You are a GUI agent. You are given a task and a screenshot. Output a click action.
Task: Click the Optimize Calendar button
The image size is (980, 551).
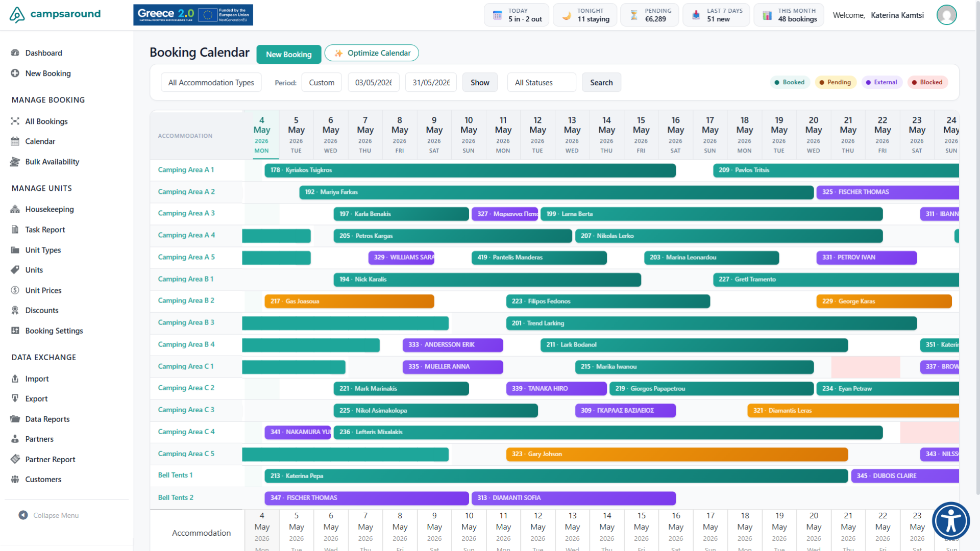[372, 53]
